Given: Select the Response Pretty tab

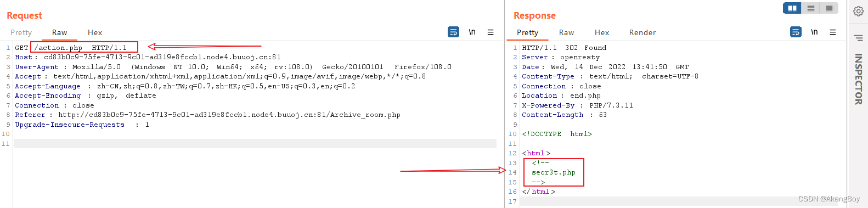Looking at the screenshot, I should (527, 32).
